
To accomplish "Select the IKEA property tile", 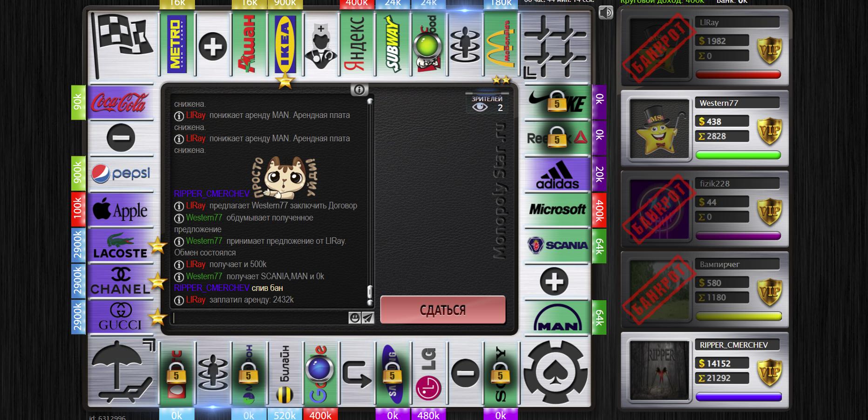I will coord(285,44).
